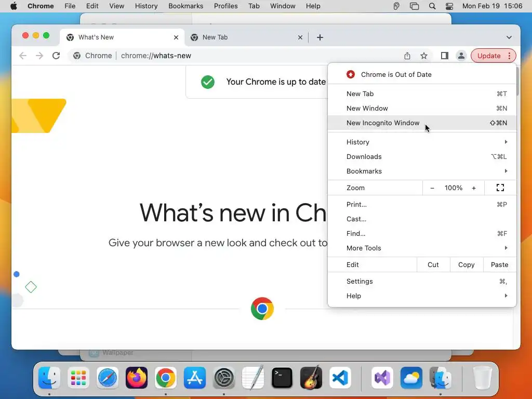Open Visual Studio Code in Dock
This screenshot has height=399, width=532.
click(x=340, y=378)
